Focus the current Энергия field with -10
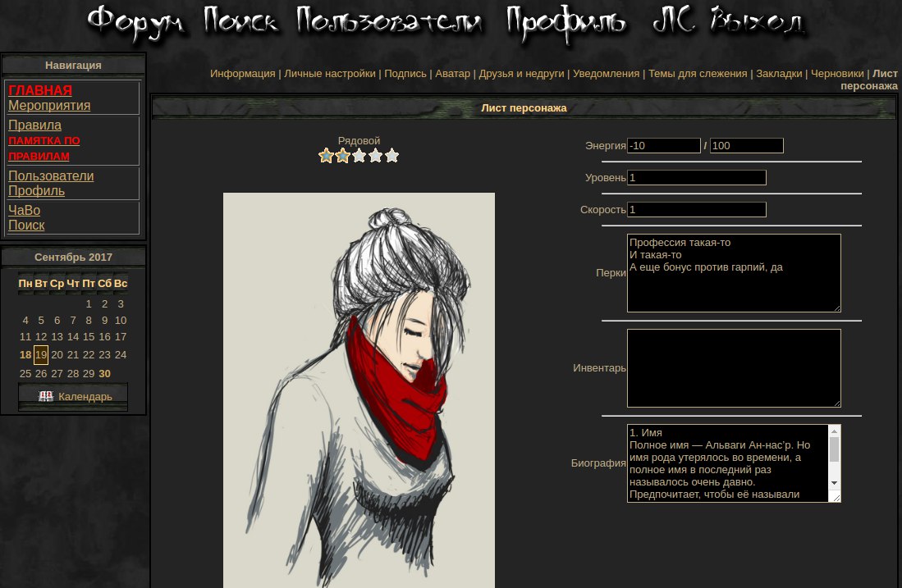The width and height of the screenshot is (902, 588). pos(664,146)
